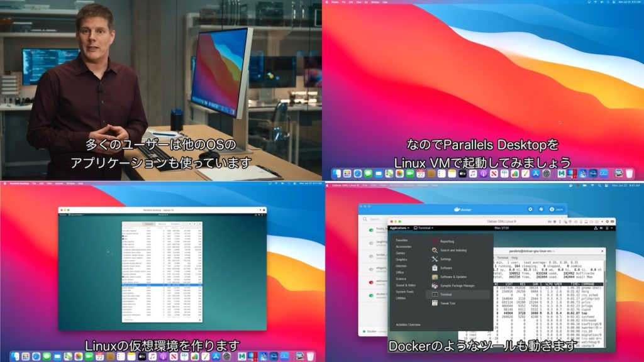Select the webserver container row in Docker
Image resolution: width=644 pixels, height=362 pixels.
tap(374, 282)
